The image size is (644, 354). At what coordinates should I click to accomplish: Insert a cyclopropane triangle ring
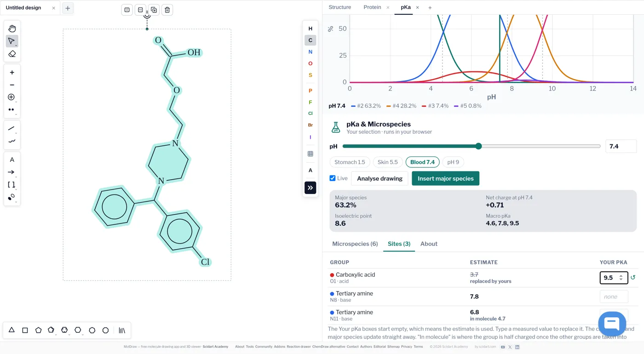click(12, 330)
